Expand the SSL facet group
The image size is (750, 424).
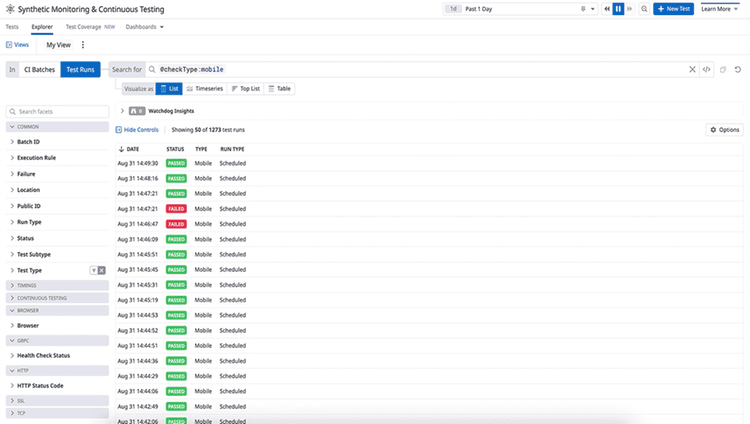coord(57,401)
